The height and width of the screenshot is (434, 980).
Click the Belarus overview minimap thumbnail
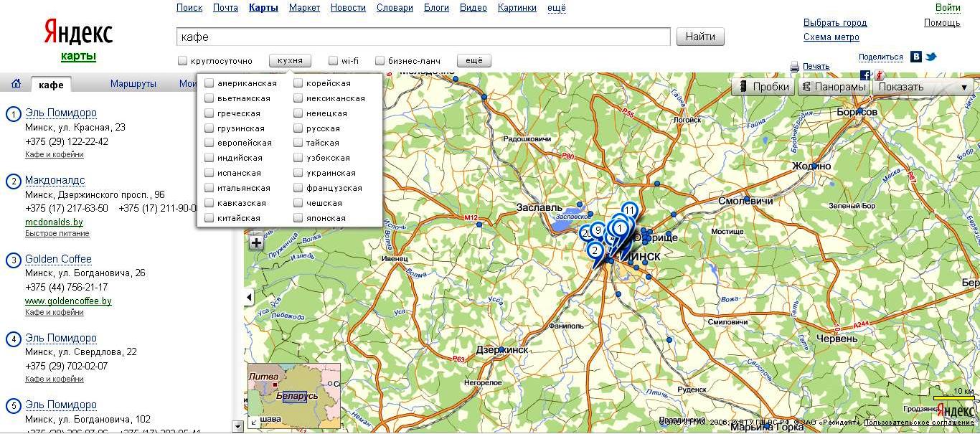tap(294, 396)
